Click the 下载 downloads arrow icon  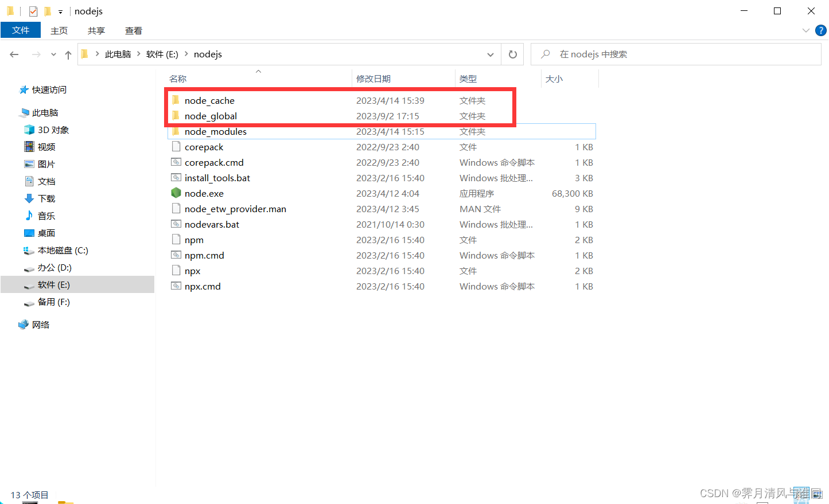point(29,198)
